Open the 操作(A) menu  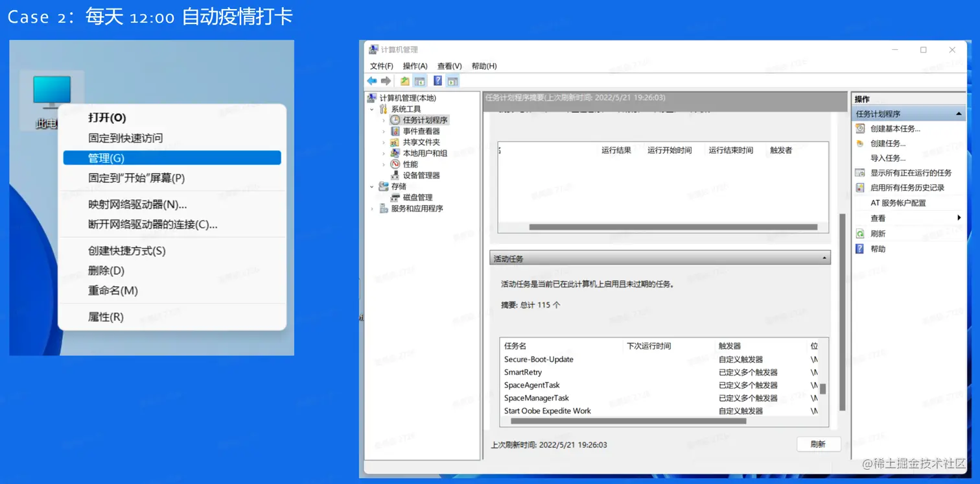pos(415,66)
